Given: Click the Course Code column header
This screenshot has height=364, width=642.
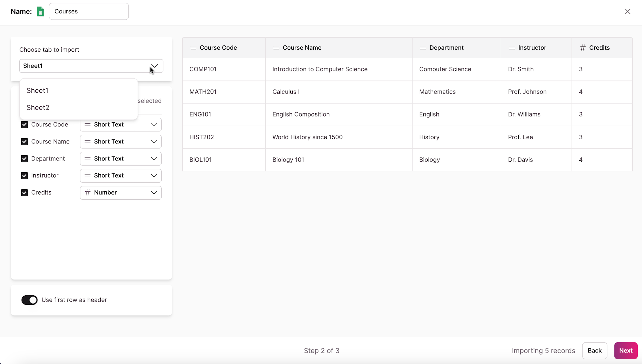Looking at the screenshot, I should pyautogui.click(x=224, y=48).
